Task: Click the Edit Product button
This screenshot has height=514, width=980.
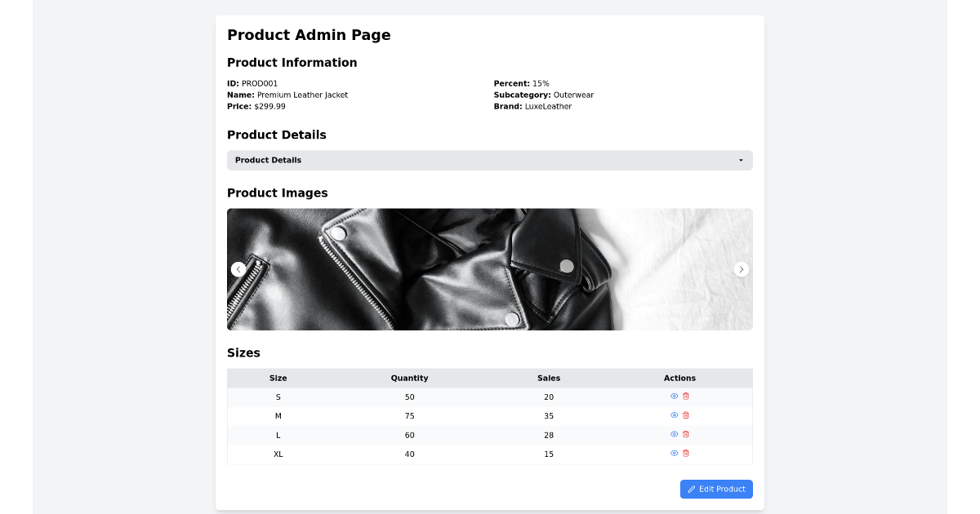Action: [x=716, y=489]
